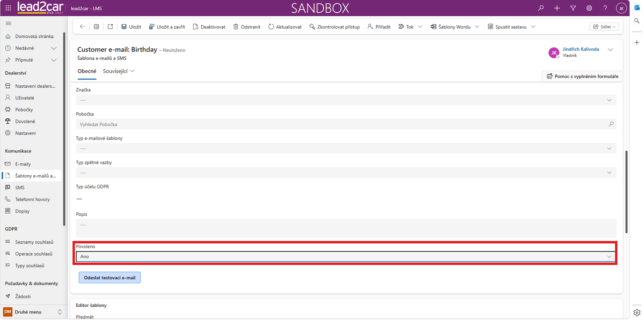This screenshot has height=320, width=644.
Task: Click the plus icon in the purple header
Action: [x=557, y=8]
